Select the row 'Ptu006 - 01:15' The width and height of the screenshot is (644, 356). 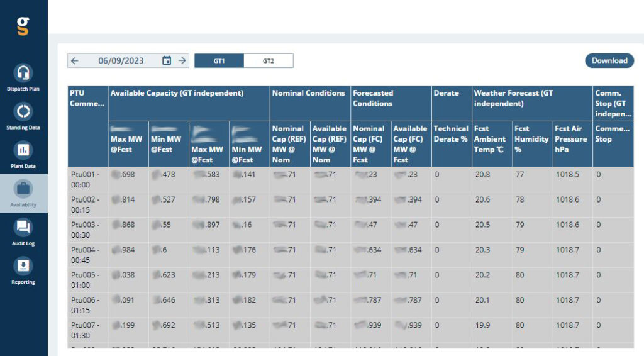350,304
